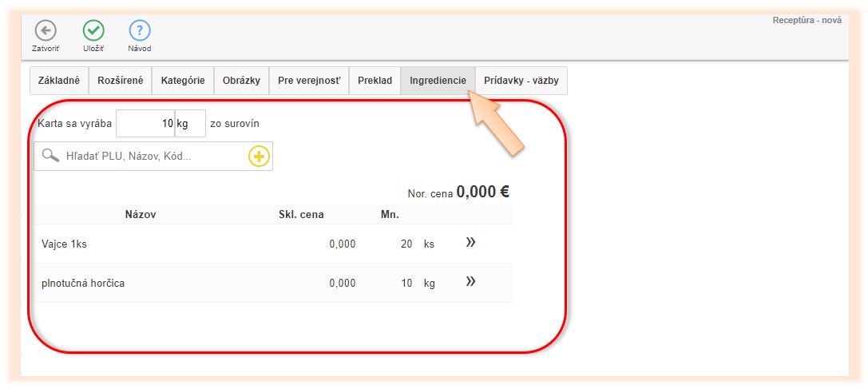Select the Kategórie tab
Screen dimensions: 868x389
[183, 81]
